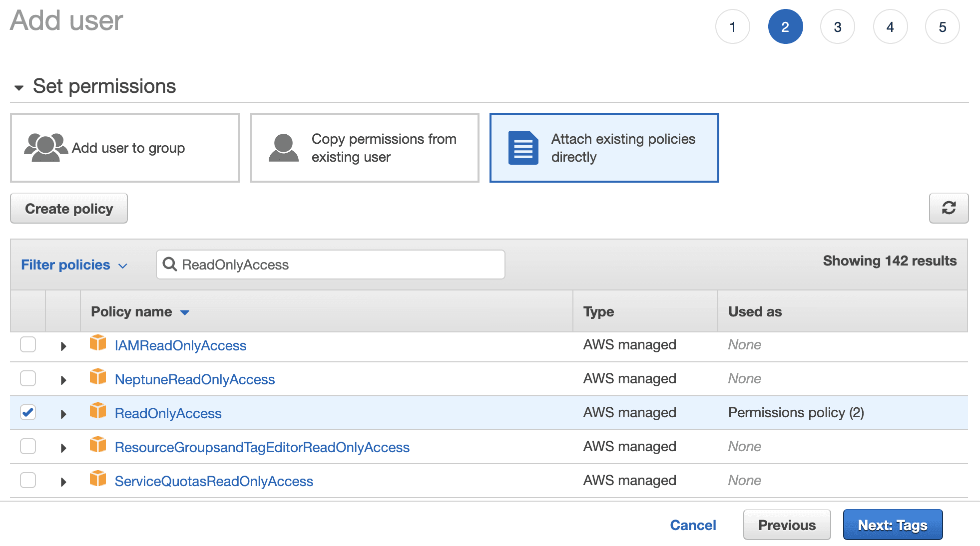Click the search magnifier icon

click(x=170, y=265)
